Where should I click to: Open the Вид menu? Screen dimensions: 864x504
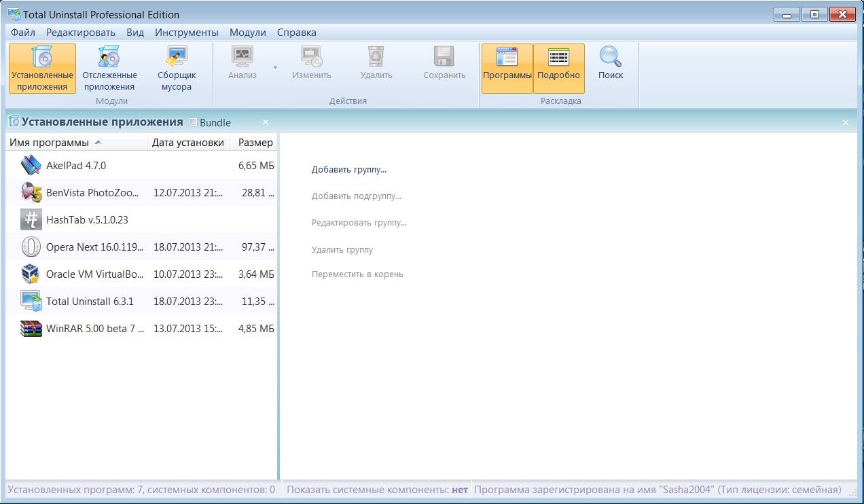[x=135, y=32]
